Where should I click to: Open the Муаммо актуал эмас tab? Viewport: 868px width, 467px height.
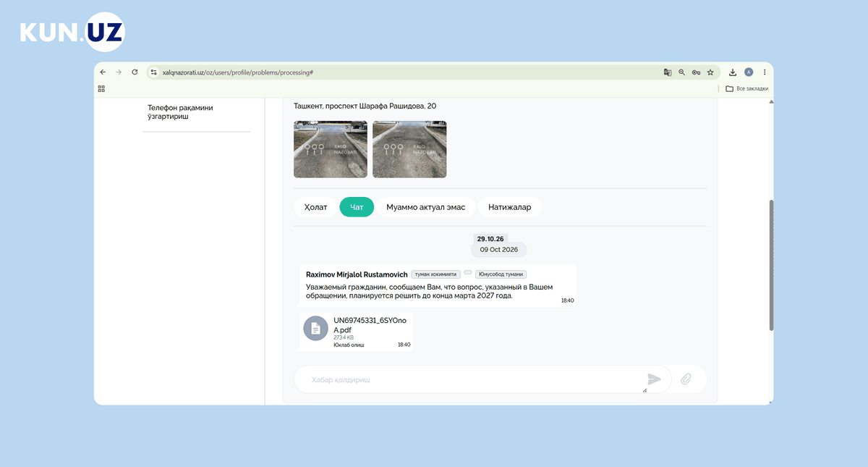tap(425, 207)
